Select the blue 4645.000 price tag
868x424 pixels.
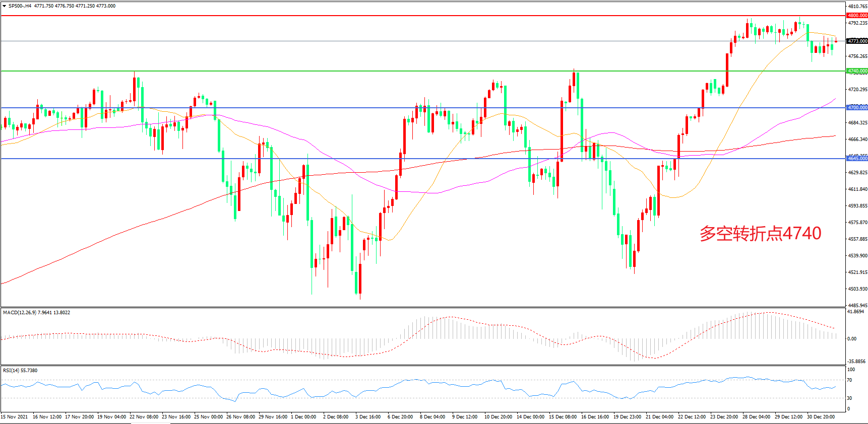click(x=857, y=159)
